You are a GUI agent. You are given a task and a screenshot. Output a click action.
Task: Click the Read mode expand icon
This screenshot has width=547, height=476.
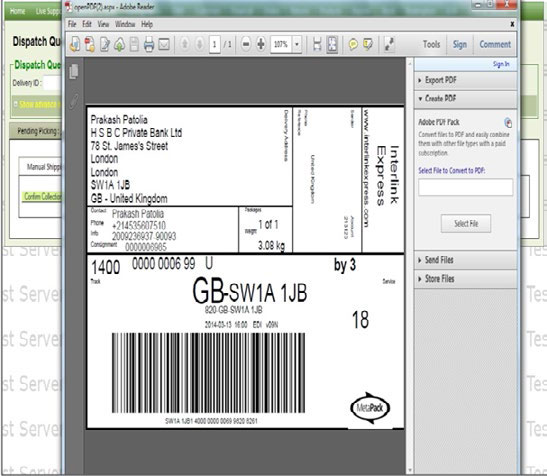tap(389, 44)
